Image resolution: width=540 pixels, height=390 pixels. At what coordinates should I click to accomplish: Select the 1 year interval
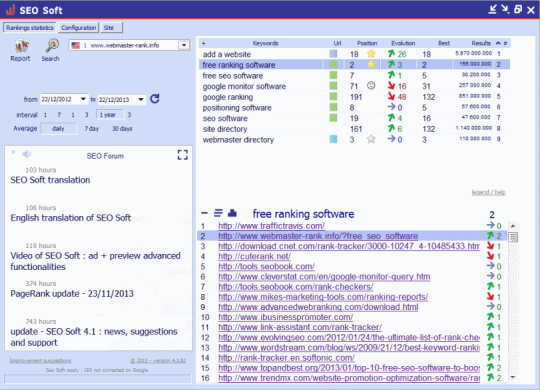110,115
